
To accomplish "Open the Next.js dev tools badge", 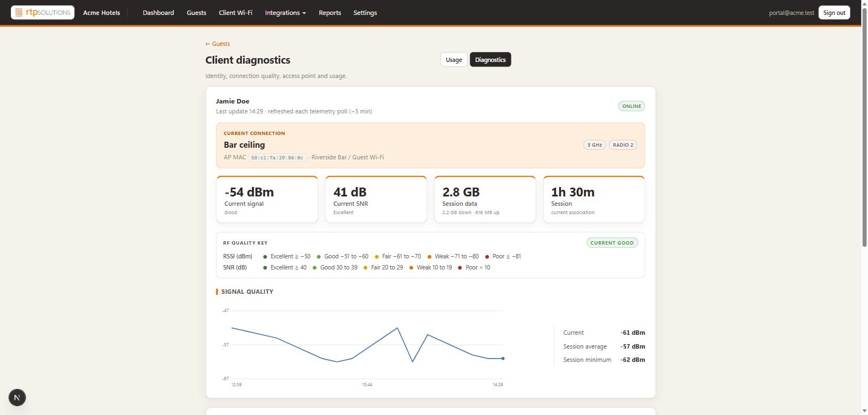I will pyautogui.click(x=17, y=397).
